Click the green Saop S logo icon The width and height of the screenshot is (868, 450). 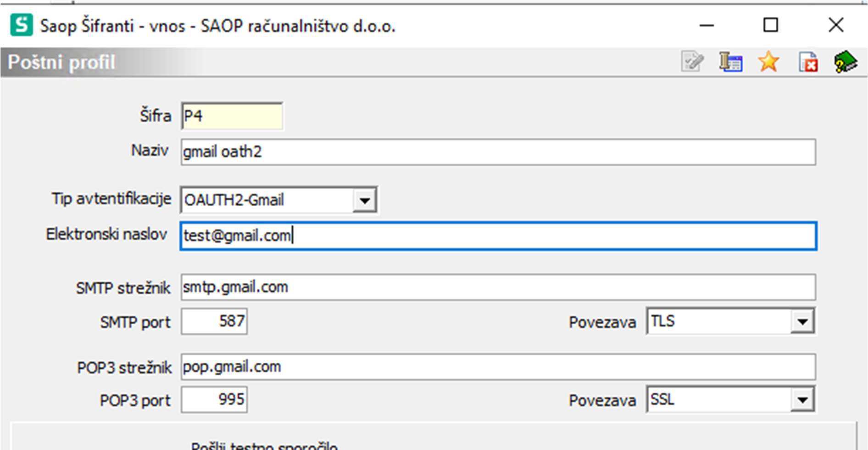pos(22,25)
